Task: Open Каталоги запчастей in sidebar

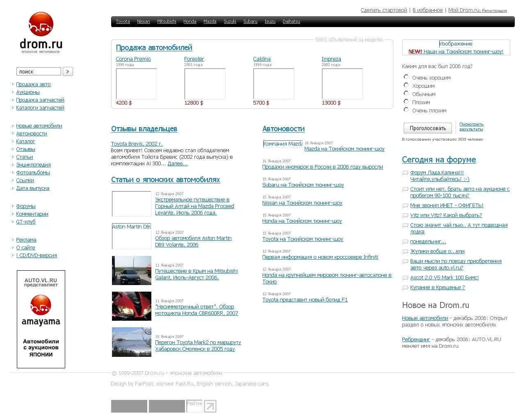Action: [x=40, y=108]
